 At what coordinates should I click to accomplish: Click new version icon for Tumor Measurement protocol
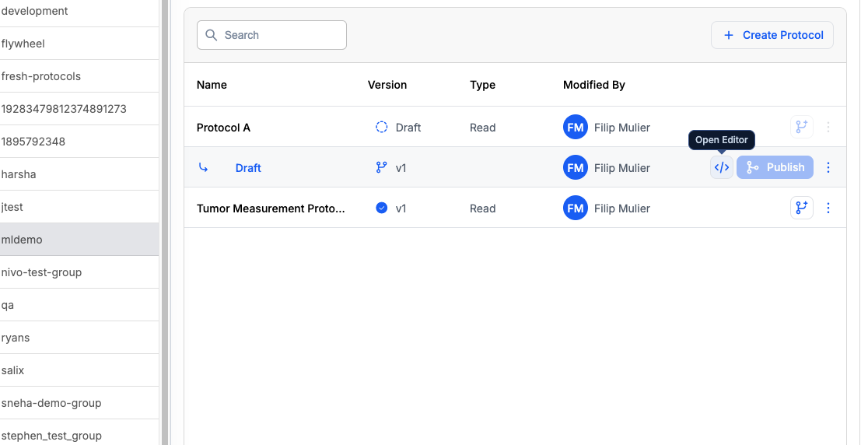pos(802,208)
